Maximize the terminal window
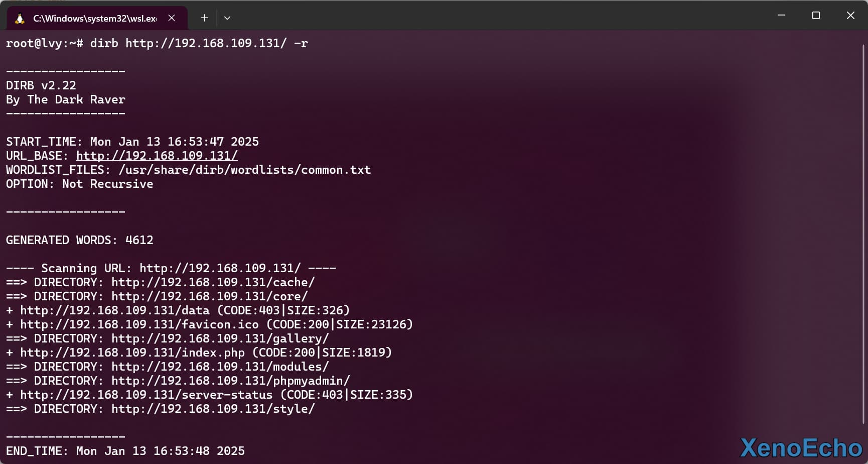This screenshot has width=868, height=464. [x=816, y=16]
